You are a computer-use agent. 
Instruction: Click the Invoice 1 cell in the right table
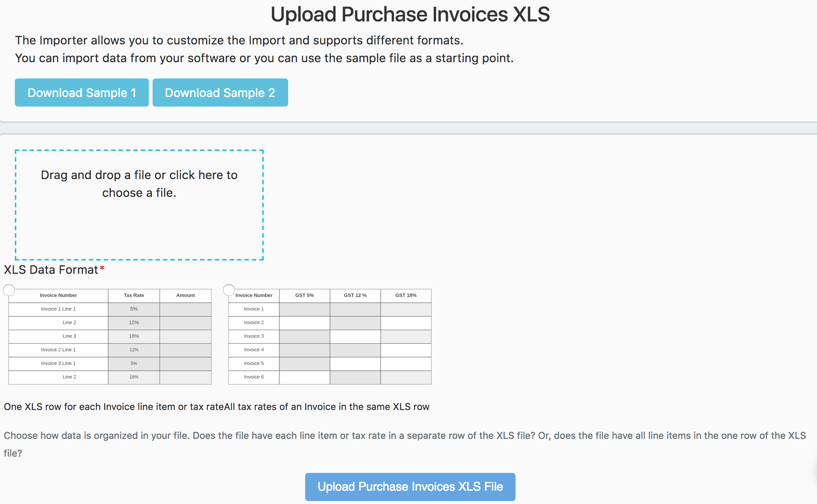point(254,309)
